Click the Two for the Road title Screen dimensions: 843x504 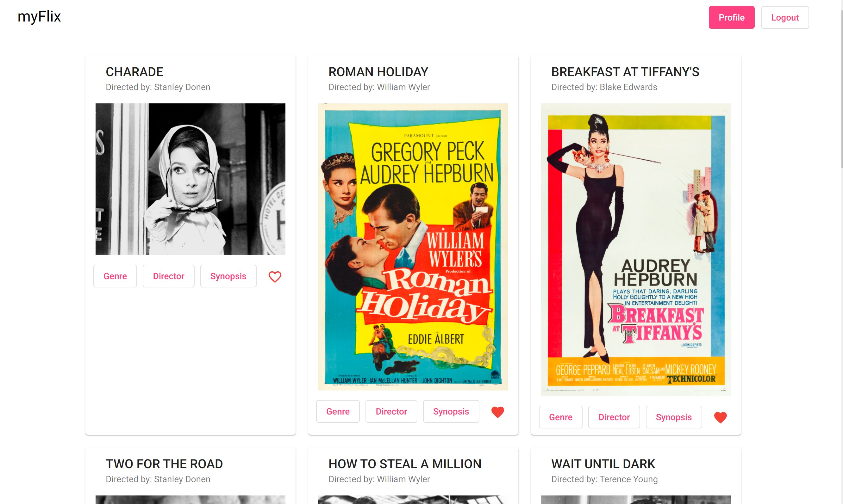[164, 464]
